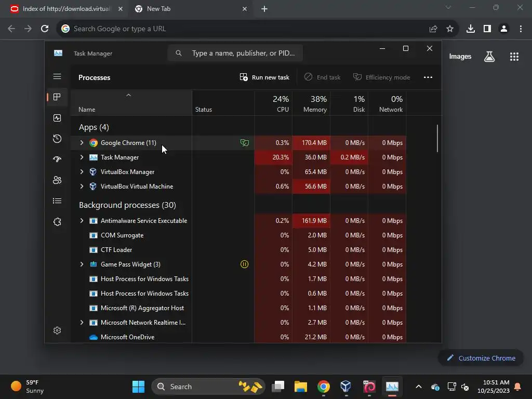Viewport: 532px width, 399px height.
Task: Bookmark this tab with the star icon
Action: 449,29
